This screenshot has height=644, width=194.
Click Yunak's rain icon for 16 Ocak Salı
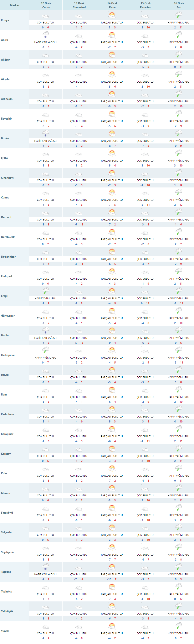click(178, 626)
